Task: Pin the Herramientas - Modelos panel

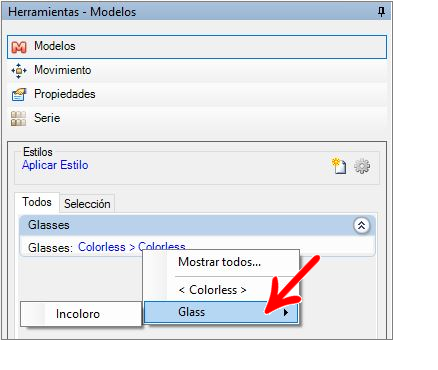Action: (381, 12)
